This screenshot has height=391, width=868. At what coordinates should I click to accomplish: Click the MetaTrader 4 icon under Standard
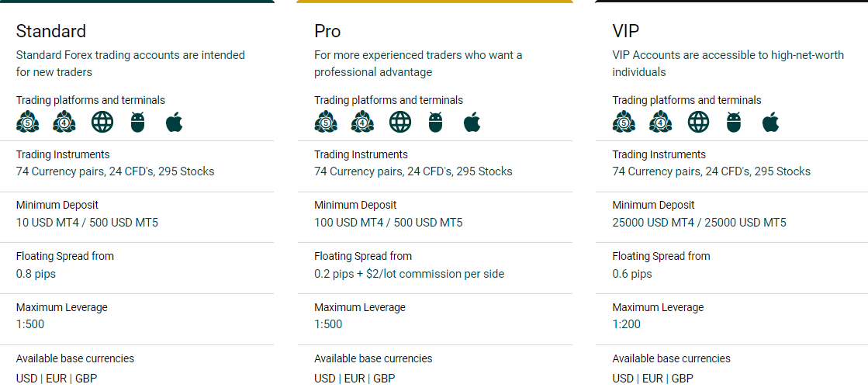tap(64, 121)
